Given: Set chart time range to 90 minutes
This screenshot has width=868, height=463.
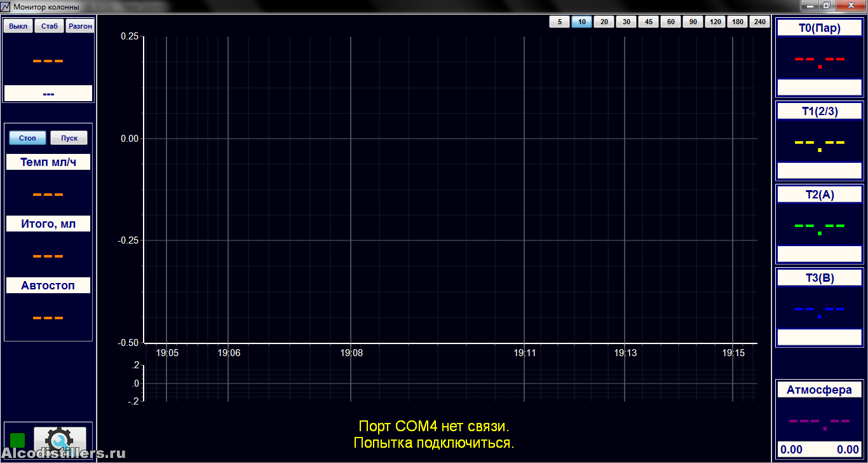Looking at the screenshot, I should point(693,22).
